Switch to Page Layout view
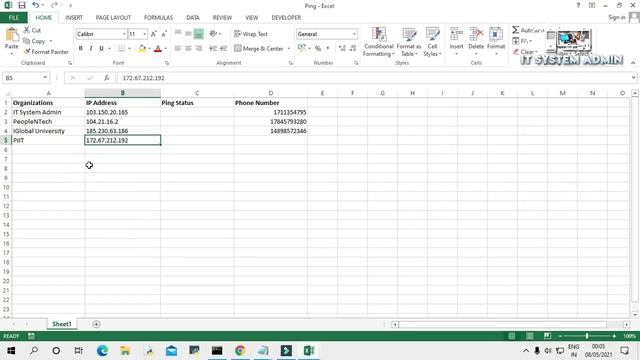Image resolution: width=640 pixels, height=360 pixels. [529, 336]
